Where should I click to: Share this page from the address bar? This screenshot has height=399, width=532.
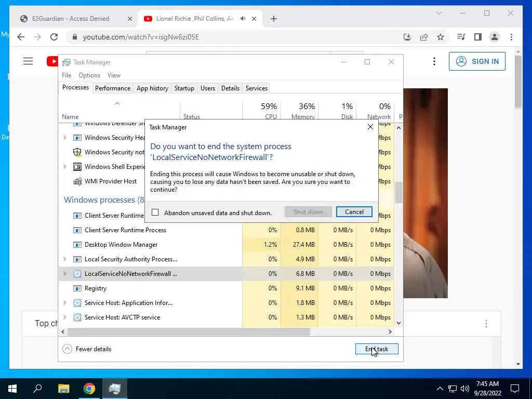pyautogui.click(x=424, y=37)
